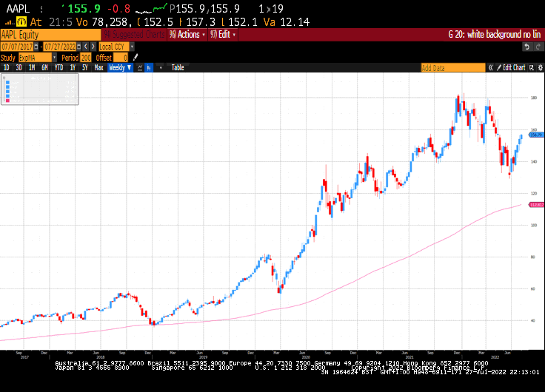
Task: Click the redo arrow icon
Action: (538, 47)
